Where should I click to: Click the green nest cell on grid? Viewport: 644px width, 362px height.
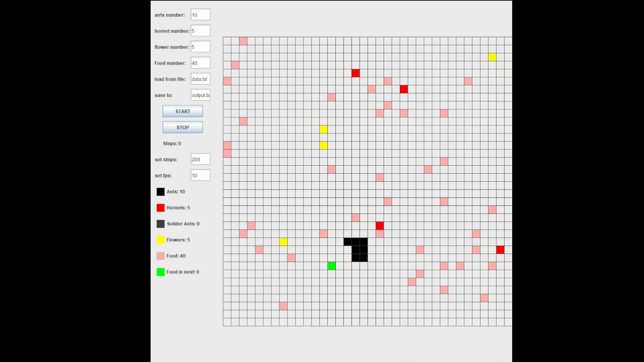[x=331, y=266]
